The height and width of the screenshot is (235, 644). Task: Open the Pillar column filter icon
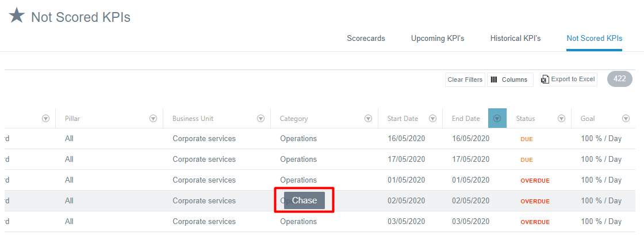(x=153, y=119)
